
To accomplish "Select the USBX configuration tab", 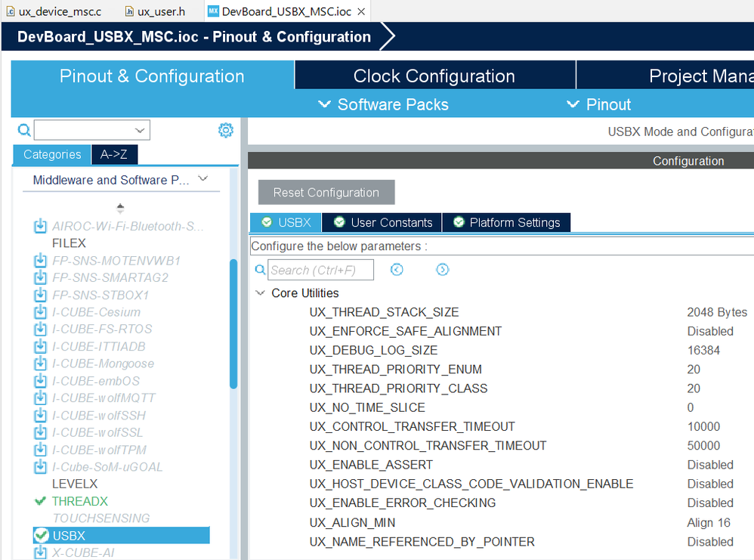I will pyautogui.click(x=286, y=222).
